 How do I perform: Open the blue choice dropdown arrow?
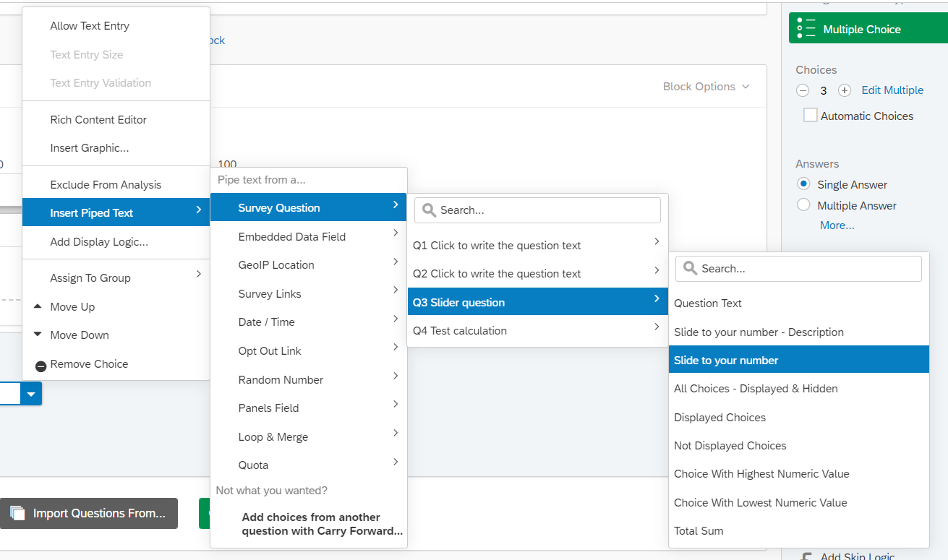pyautogui.click(x=31, y=394)
